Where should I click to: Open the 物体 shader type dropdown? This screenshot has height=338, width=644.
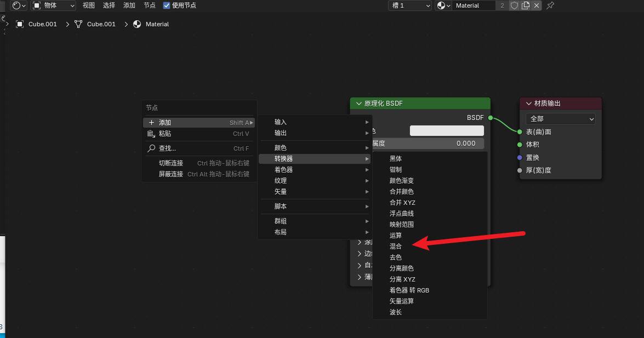tap(53, 5)
